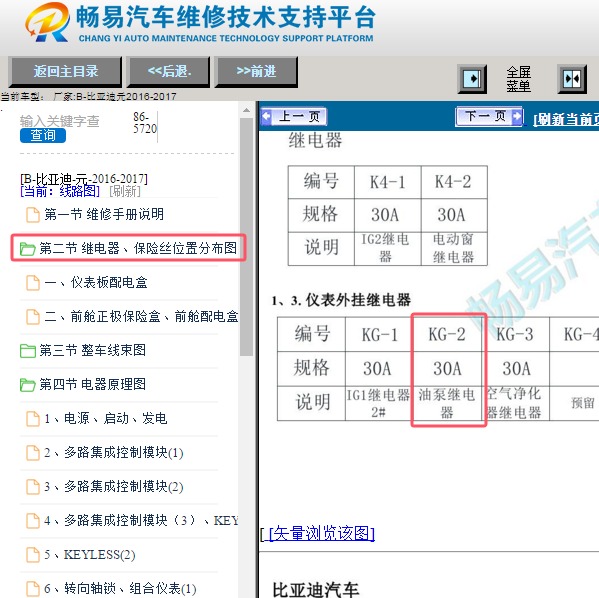Viewport: 599px width, 598px height.
Task: Click the sidebar vertical scrollbar thumb
Action: pyautogui.click(x=246, y=237)
